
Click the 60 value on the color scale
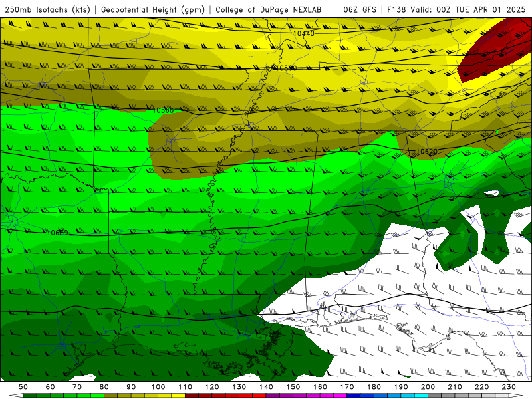pos(50,387)
